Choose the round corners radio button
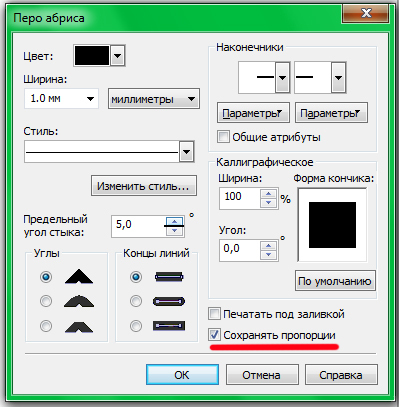The height and width of the screenshot is (407, 399). (x=46, y=301)
